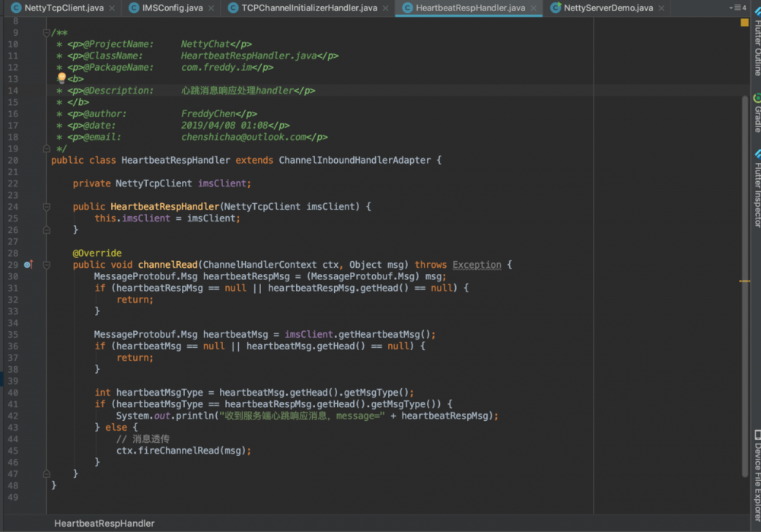Open the Flutter Outline tool window

click(756, 47)
